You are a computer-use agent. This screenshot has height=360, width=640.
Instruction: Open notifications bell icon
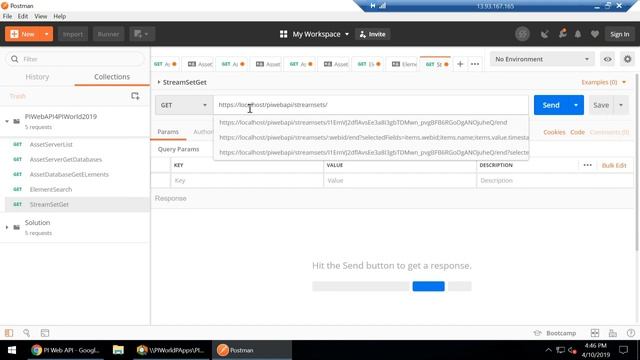pyautogui.click(x=578, y=34)
